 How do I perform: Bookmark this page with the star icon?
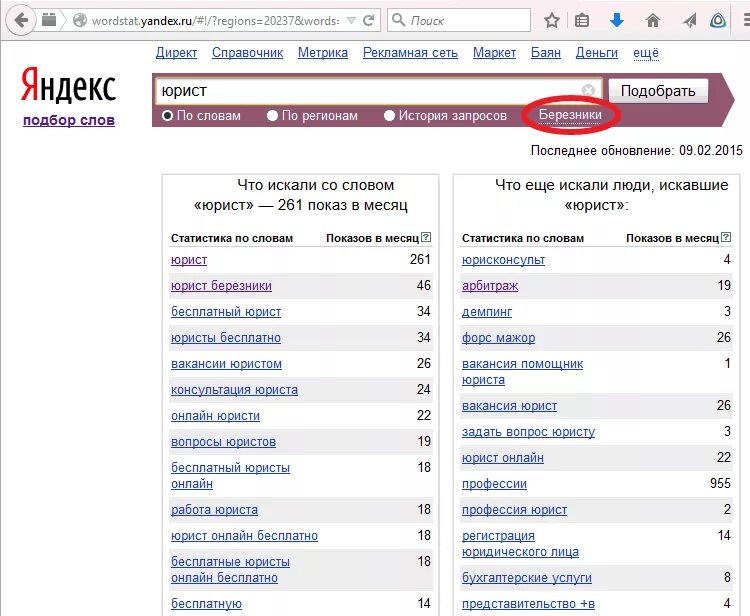click(x=551, y=21)
